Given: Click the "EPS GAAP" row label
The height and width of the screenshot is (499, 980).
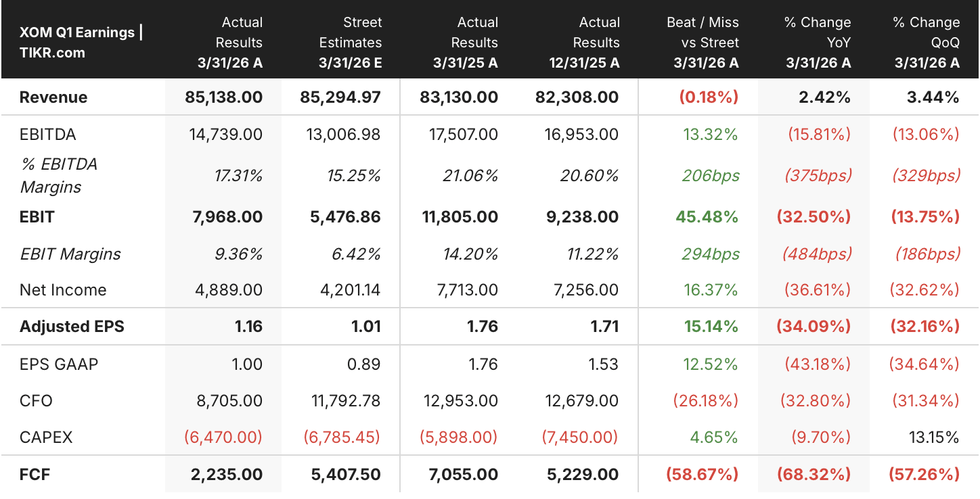Looking at the screenshot, I should 59,364.
